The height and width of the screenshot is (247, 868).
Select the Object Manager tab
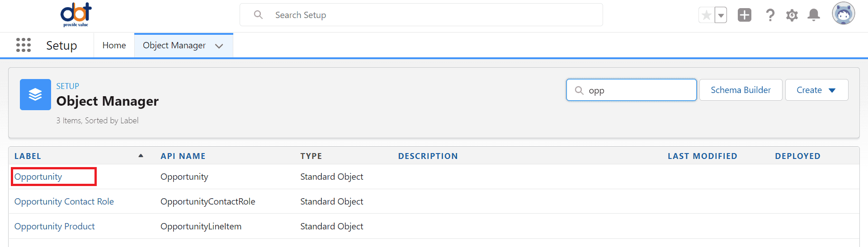click(175, 45)
